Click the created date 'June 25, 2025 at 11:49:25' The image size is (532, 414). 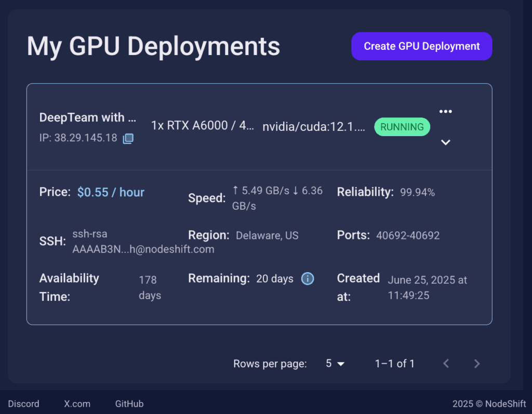point(428,287)
